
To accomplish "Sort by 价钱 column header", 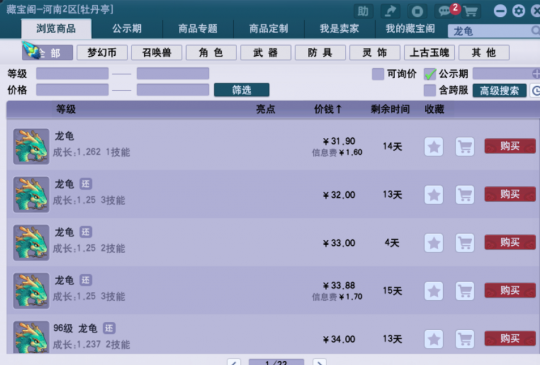I will [x=328, y=110].
